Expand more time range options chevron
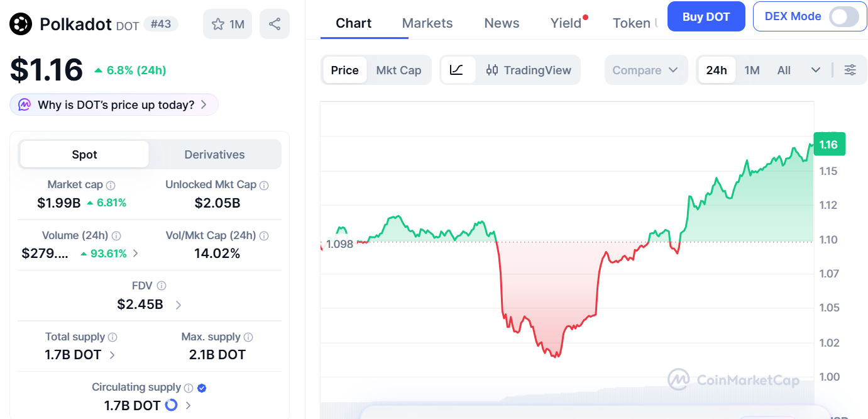 (x=816, y=70)
